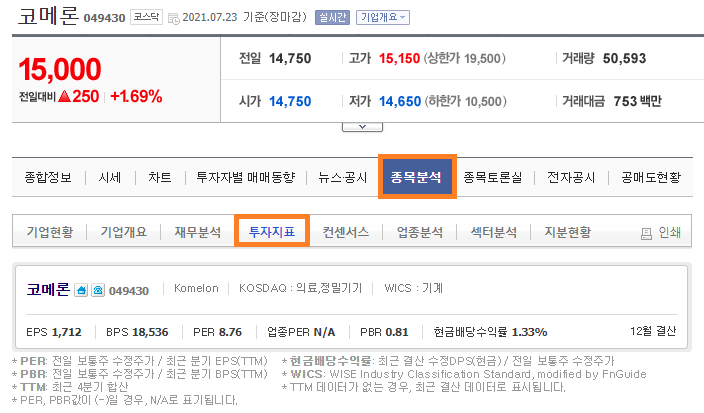The image size is (704, 413).
Task: Switch to the 섹터분석 sub-tab
Action: [494, 232]
